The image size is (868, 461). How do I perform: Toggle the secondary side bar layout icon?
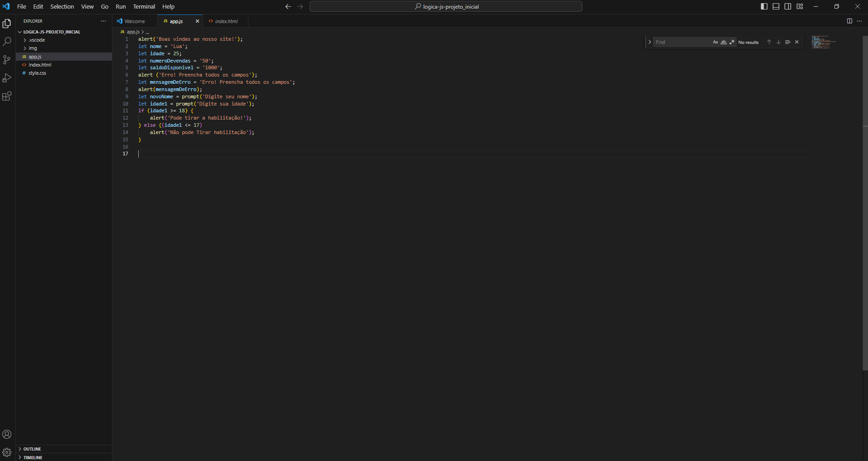click(x=788, y=6)
